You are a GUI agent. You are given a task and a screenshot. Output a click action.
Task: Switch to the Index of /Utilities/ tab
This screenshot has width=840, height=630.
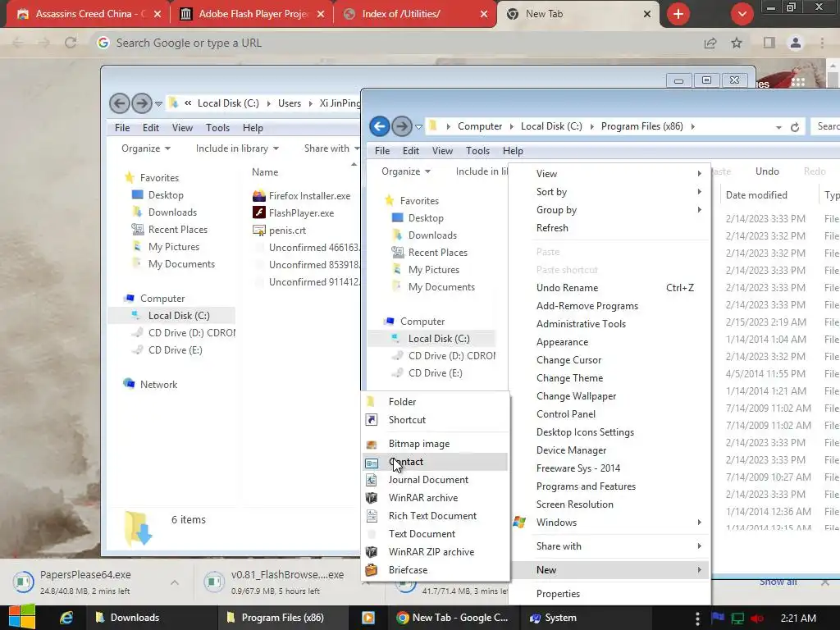tap(415, 14)
